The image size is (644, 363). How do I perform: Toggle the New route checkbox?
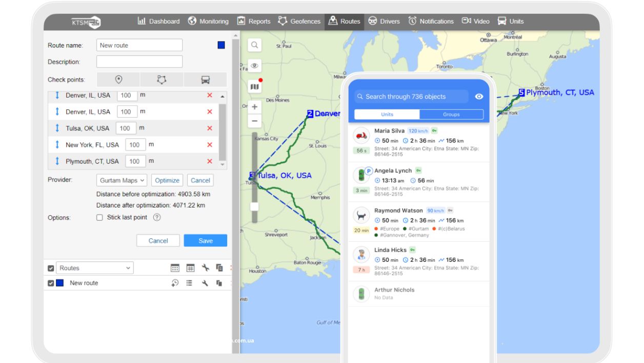pos(51,283)
